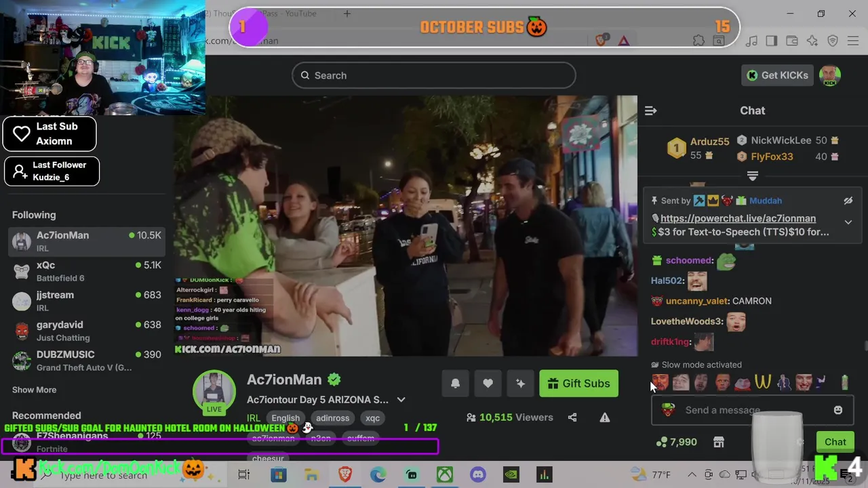868x488 pixels.
Task: Expand the stream title dropdown chevron
Action: [x=401, y=400]
